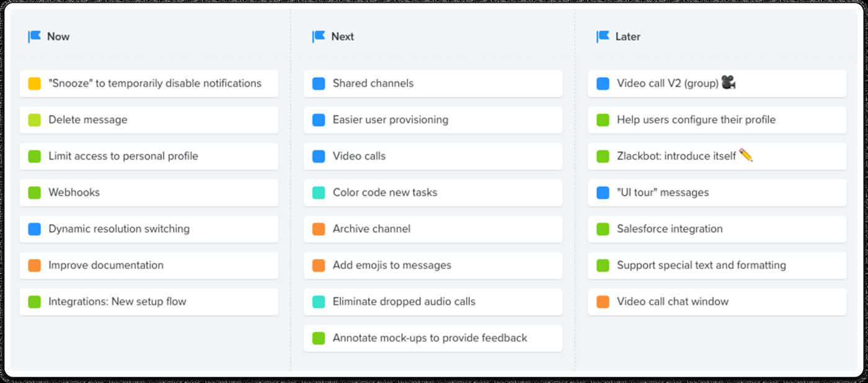Open Annotate mock-ups to provide feedback card
Viewport: 868px width, 383px height.
[433, 338]
